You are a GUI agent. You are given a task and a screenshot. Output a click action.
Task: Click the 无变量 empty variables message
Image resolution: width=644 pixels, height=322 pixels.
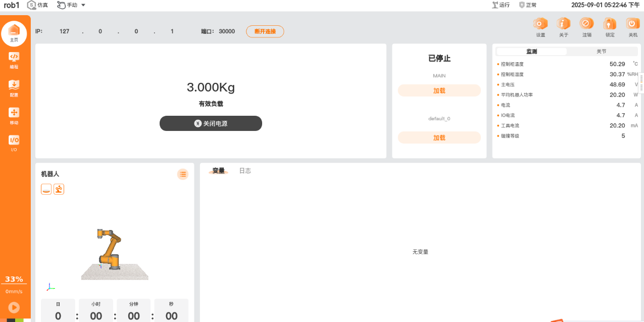click(420, 252)
